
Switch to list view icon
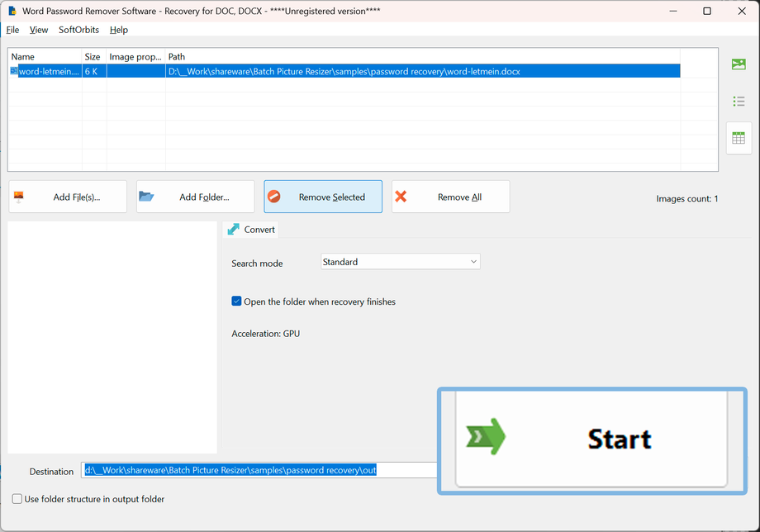(739, 102)
